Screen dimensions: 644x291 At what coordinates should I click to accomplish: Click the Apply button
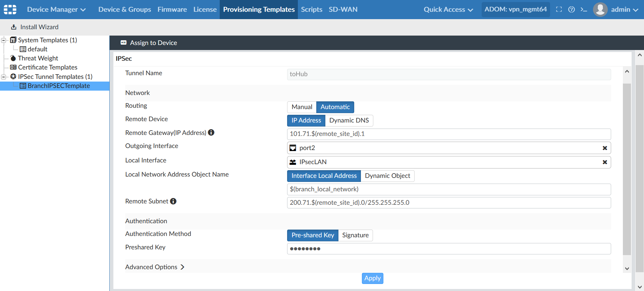(x=372, y=278)
